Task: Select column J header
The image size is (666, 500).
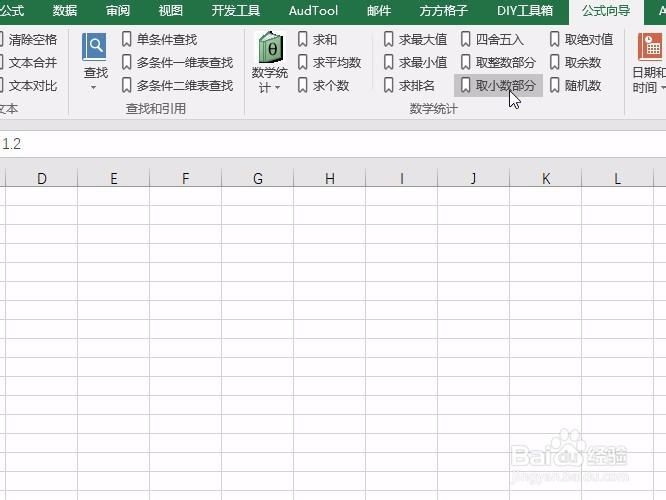Action: [x=474, y=178]
